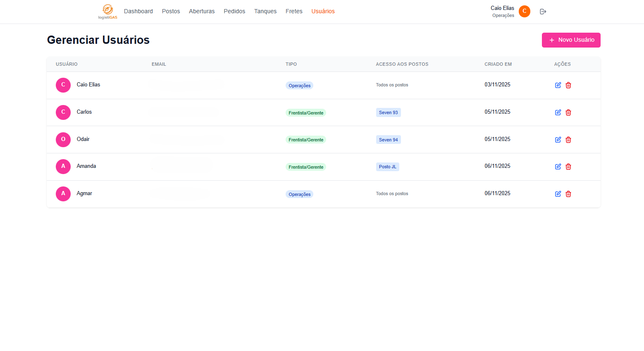Image resolution: width=644 pixels, height=351 pixels.
Task: Edit the Caio Elias user row
Action: click(558, 85)
